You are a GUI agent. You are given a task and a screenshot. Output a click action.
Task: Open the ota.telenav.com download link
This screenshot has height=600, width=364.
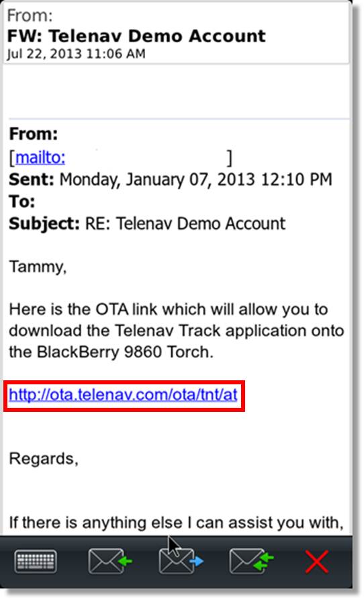[x=123, y=394]
